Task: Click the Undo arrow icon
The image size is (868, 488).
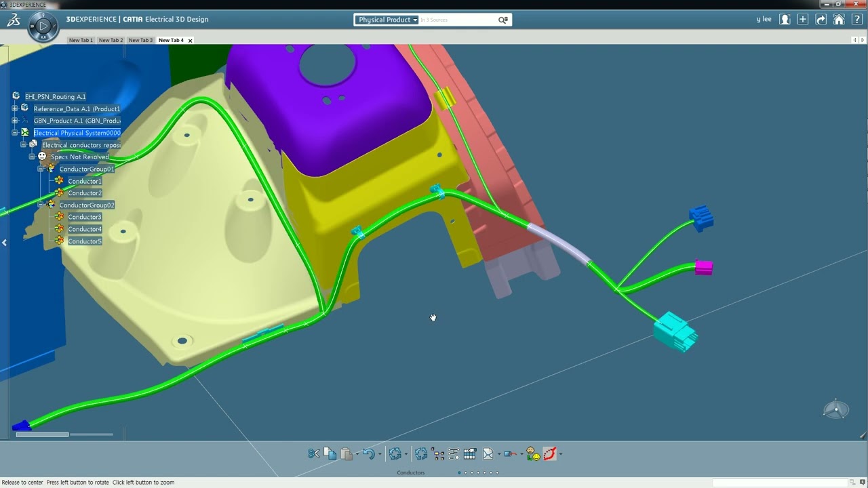Action: tap(368, 453)
